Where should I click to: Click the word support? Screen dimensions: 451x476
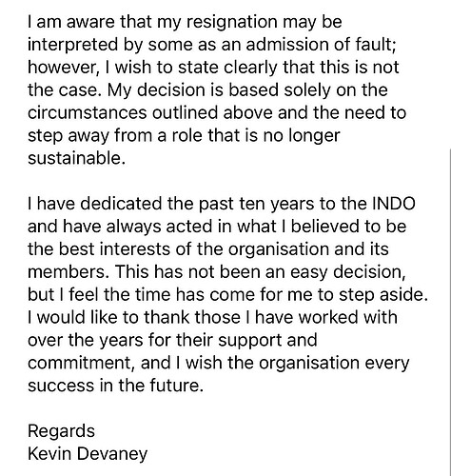[250, 341]
